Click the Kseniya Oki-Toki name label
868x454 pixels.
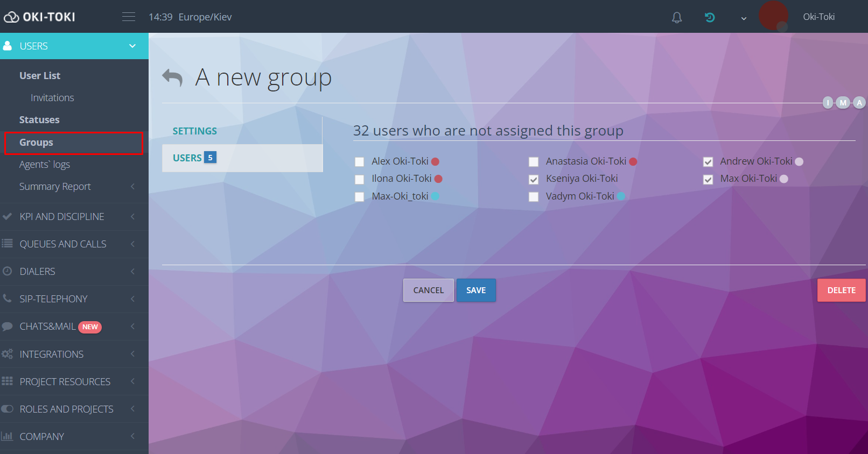click(582, 179)
